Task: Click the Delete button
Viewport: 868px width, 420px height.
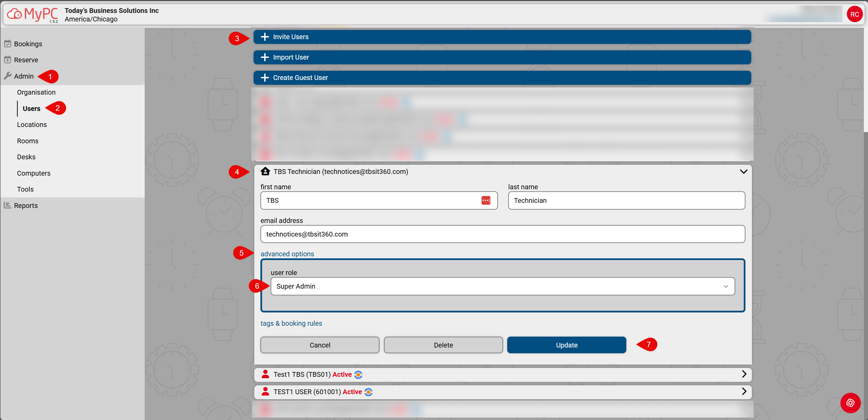Action: 444,345
